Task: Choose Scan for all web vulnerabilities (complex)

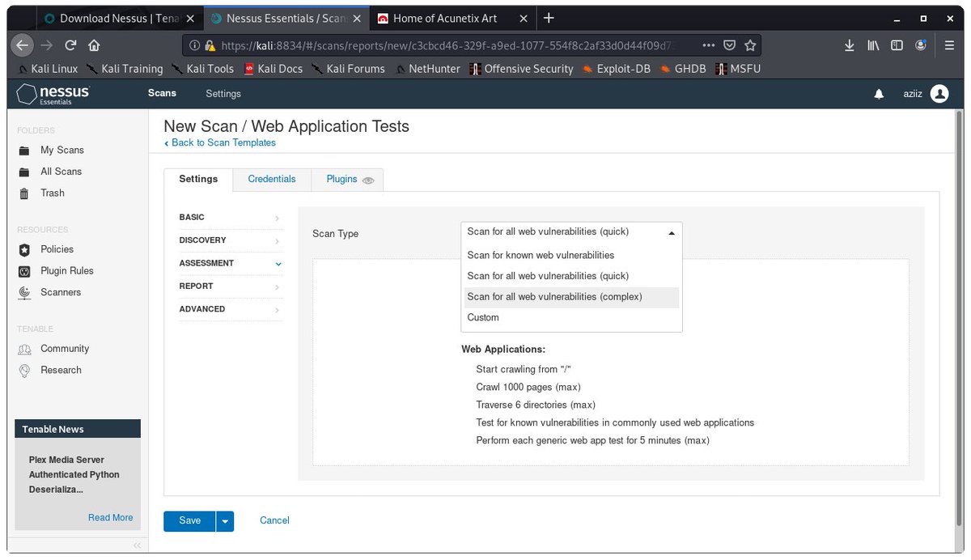Action: coord(571,297)
